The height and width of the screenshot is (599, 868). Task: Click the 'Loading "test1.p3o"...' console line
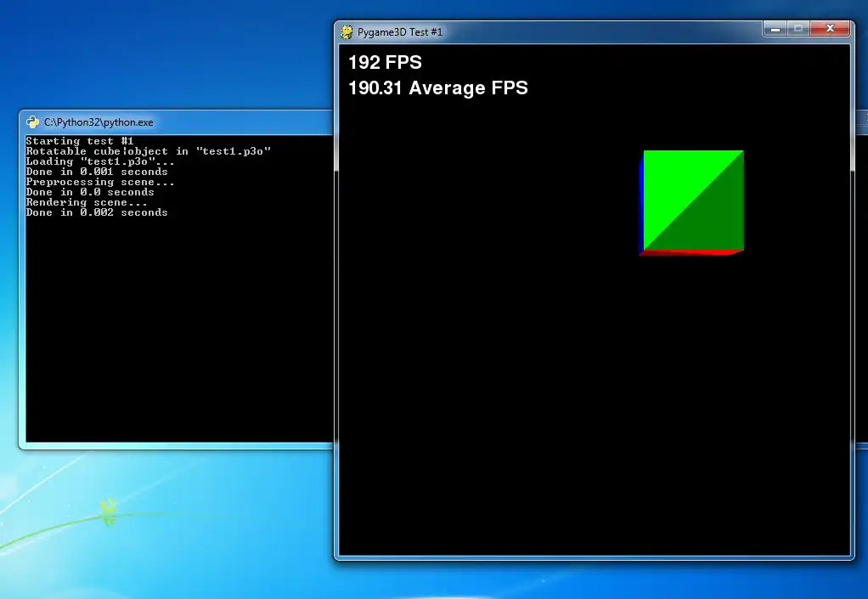[x=100, y=161]
